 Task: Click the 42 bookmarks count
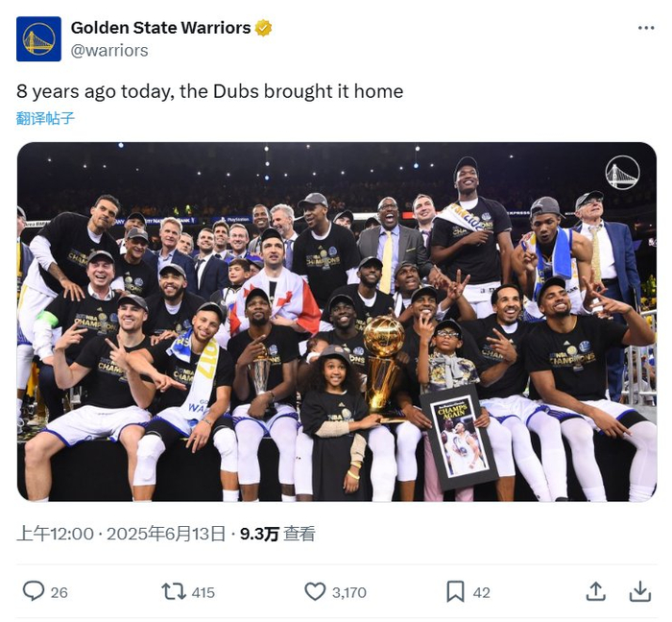(x=482, y=592)
